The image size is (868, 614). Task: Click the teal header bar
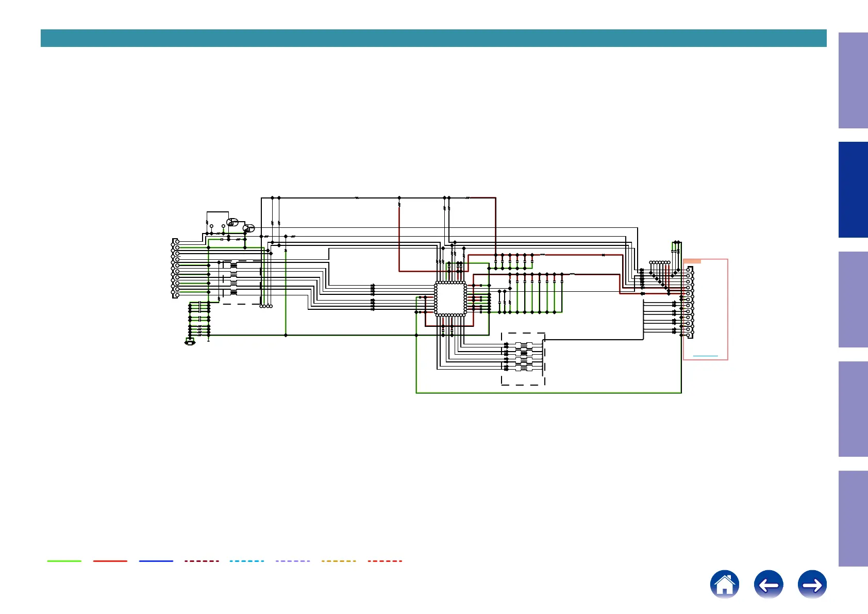(433, 38)
